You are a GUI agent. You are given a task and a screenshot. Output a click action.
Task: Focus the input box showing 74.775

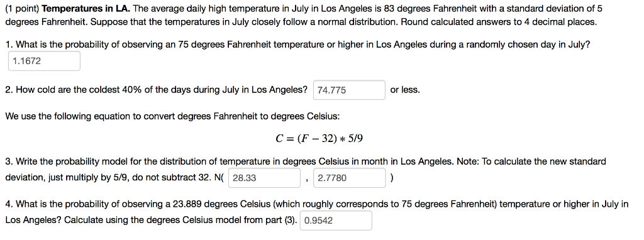pyautogui.click(x=350, y=90)
